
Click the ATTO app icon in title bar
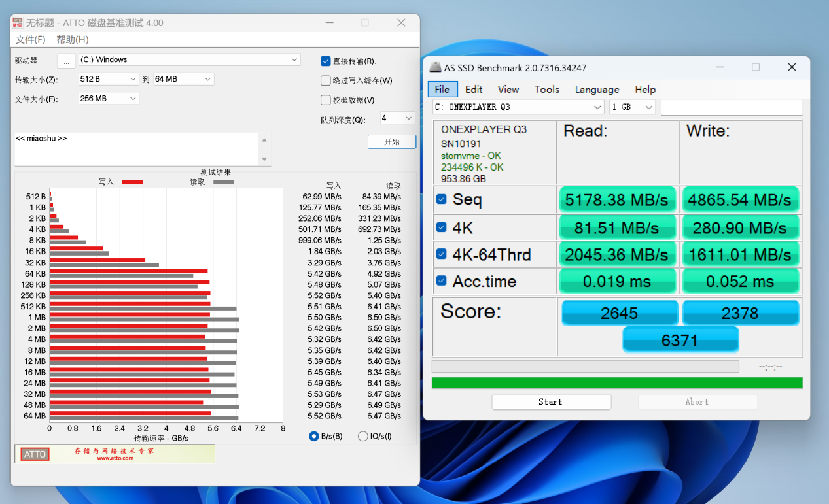click(x=18, y=23)
